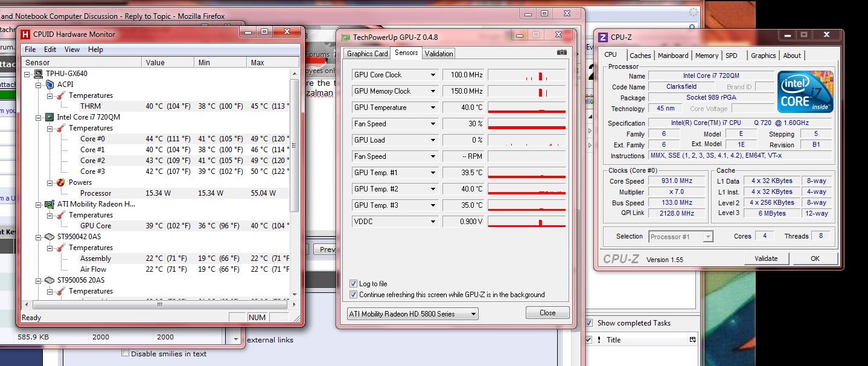The height and width of the screenshot is (366, 868).
Task: Click Hardware Monitor horizontal scrollbar thumb
Action: 160,304
